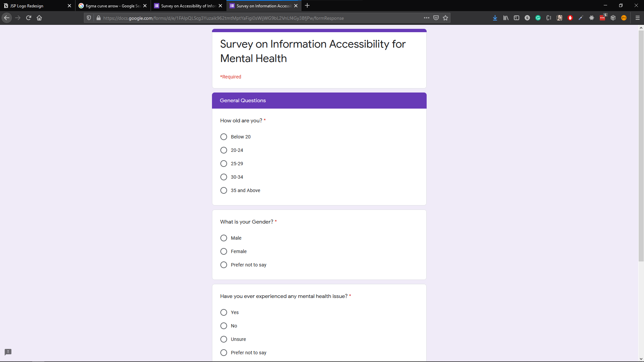The height and width of the screenshot is (362, 644).
Task: Reload the current page
Action: [x=29, y=18]
